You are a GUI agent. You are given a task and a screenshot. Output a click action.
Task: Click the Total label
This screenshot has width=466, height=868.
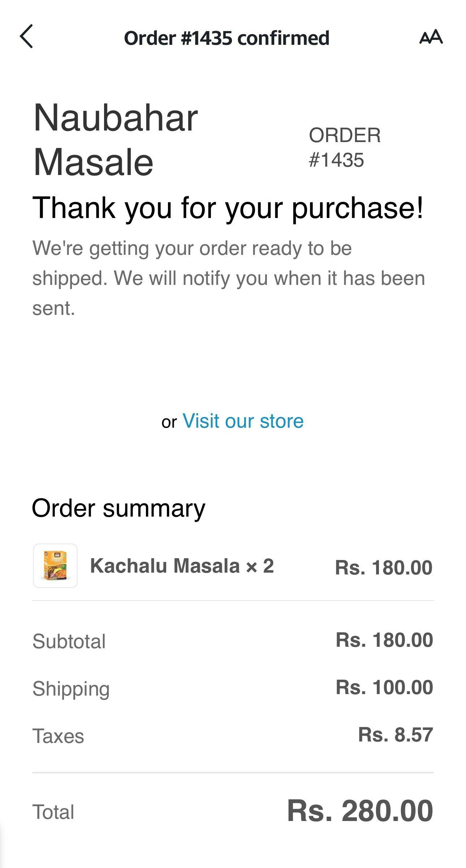coord(53,812)
